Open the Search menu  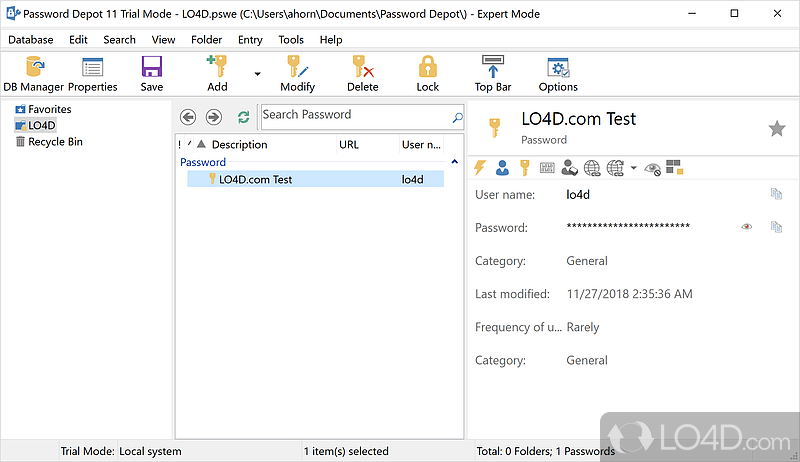pyautogui.click(x=119, y=40)
